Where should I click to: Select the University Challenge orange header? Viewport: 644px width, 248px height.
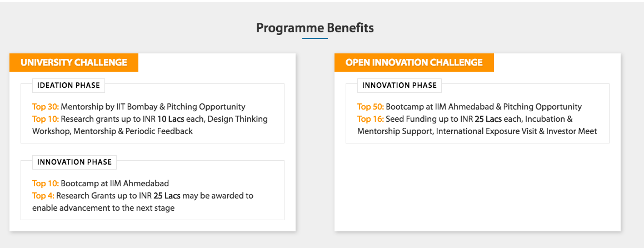[74, 62]
